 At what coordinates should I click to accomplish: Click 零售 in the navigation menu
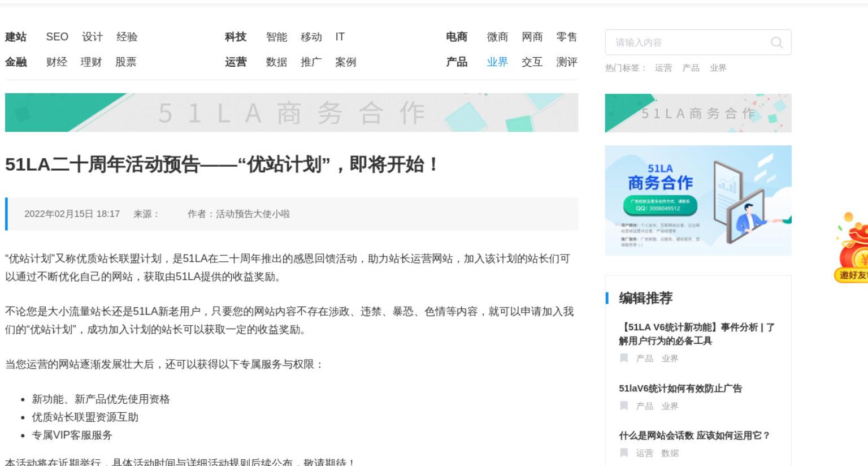[567, 37]
